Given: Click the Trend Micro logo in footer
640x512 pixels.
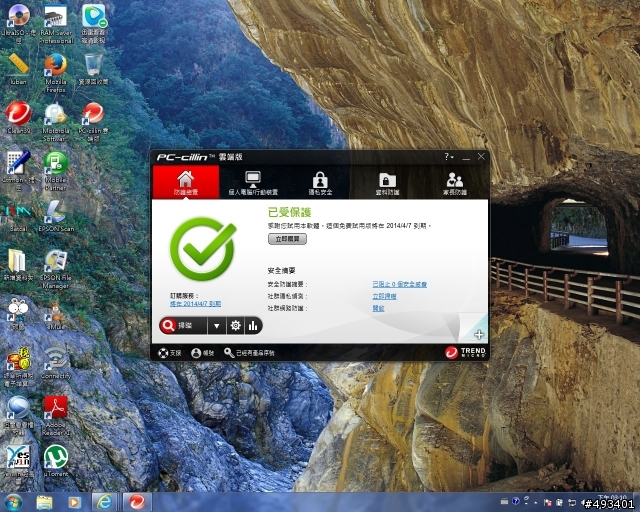Looking at the screenshot, I should click(x=465, y=352).
